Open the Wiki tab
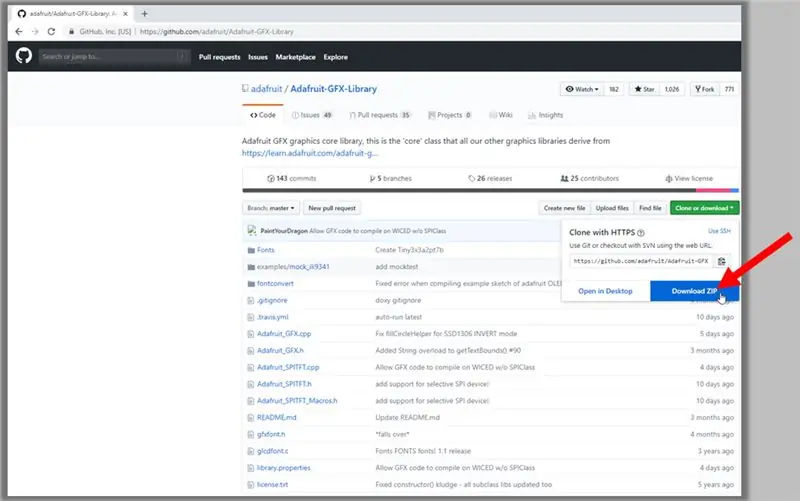The width and height of the screenshot is (800, 501). (x=501, y=115)
